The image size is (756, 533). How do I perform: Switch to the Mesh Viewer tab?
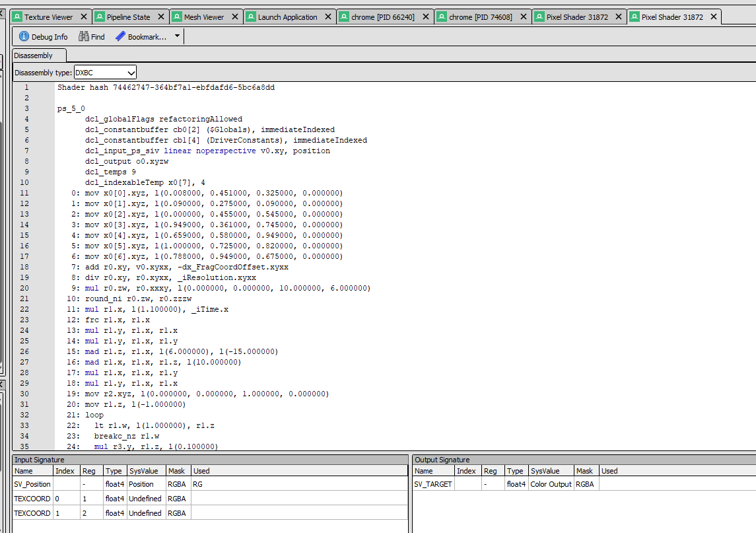tap(204, 17)
